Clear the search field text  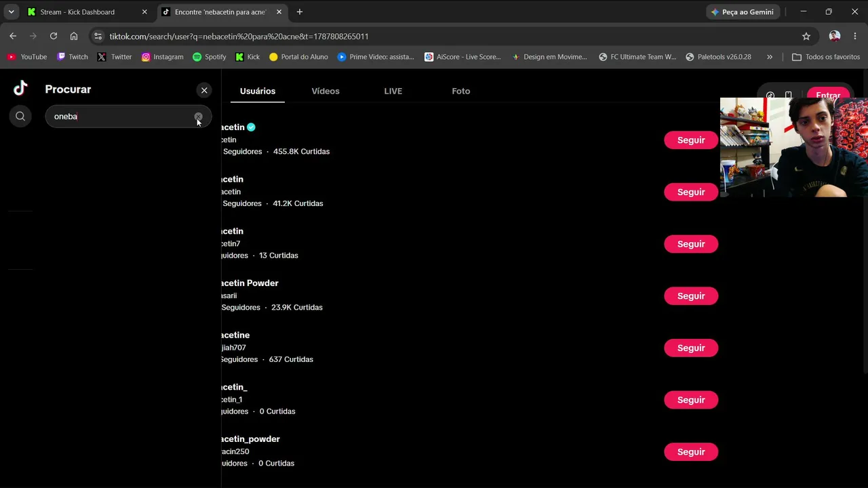coord(198,117)
